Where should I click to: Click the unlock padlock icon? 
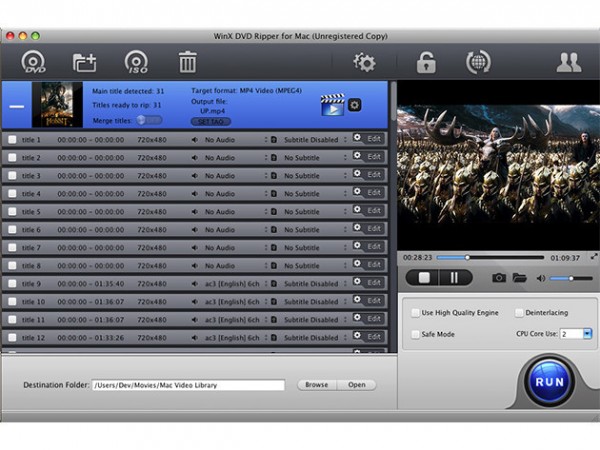426,62
